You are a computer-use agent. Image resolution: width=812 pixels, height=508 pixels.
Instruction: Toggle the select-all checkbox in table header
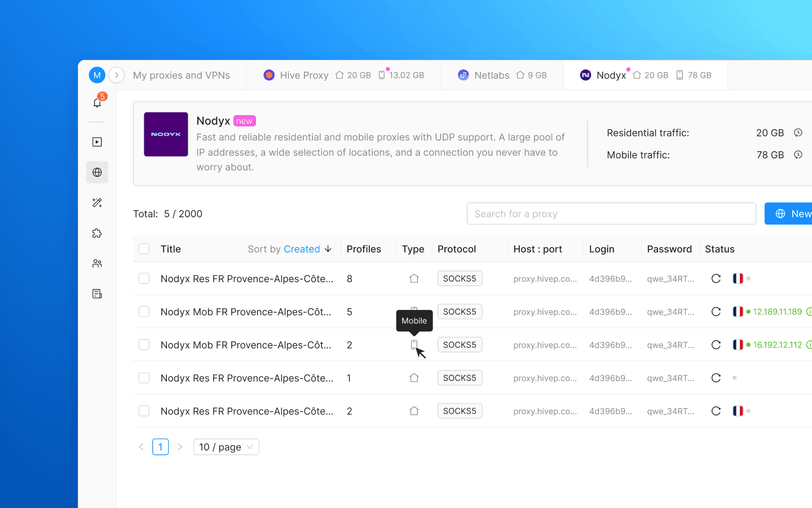click(144, 249)
